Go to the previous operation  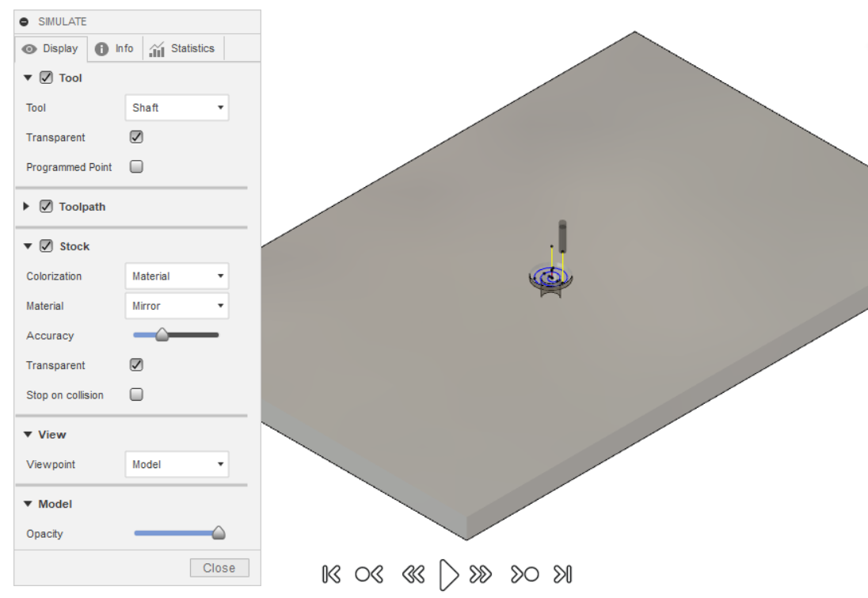368,573
